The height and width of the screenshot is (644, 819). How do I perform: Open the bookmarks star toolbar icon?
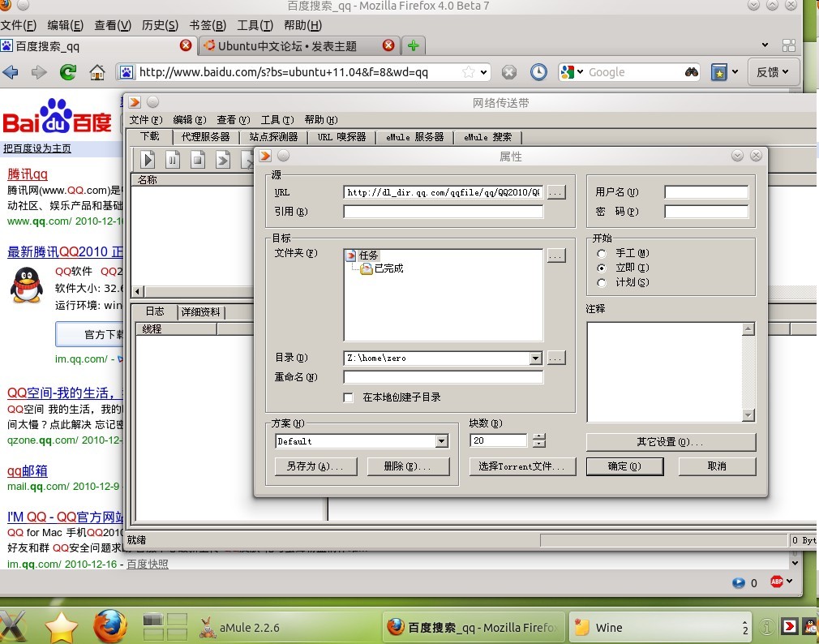click(x=719, y=72)
